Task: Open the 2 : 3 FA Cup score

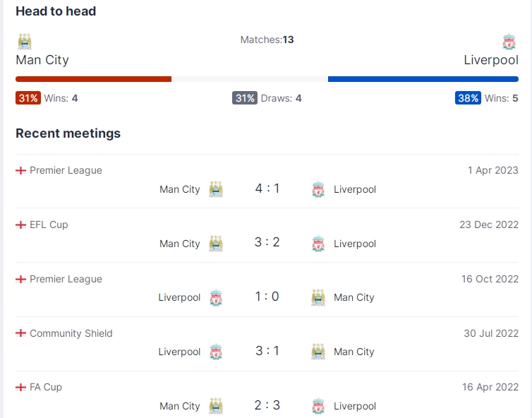Action: pos(267,405)
